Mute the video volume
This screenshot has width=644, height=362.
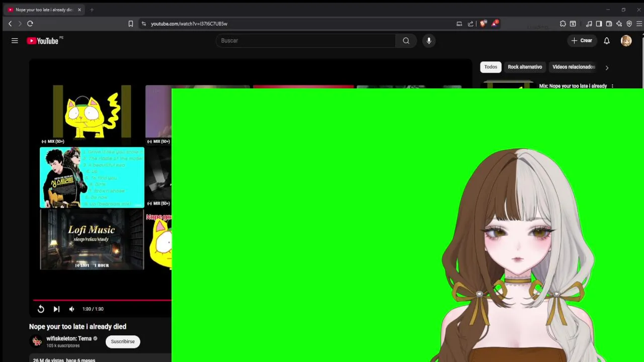71,309
